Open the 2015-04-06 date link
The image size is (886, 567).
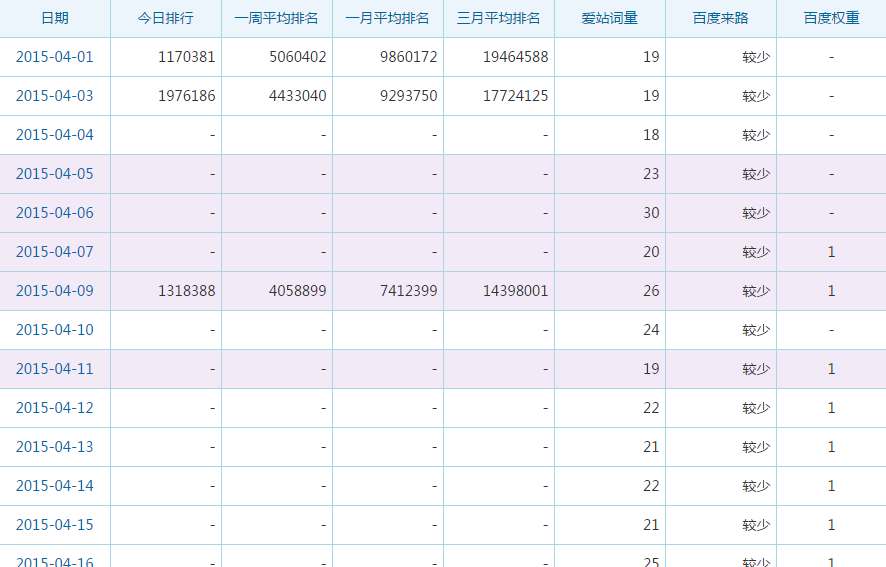click(x=55, y=213)
